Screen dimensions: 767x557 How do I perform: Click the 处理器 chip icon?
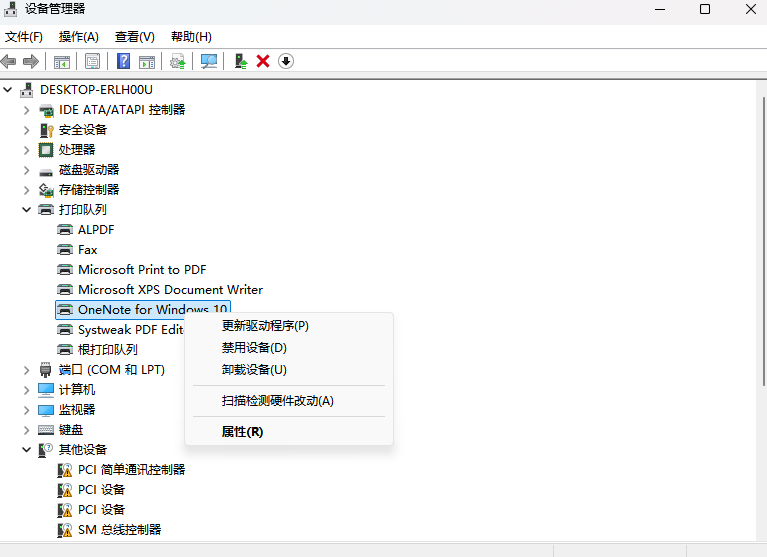point(46,150)
